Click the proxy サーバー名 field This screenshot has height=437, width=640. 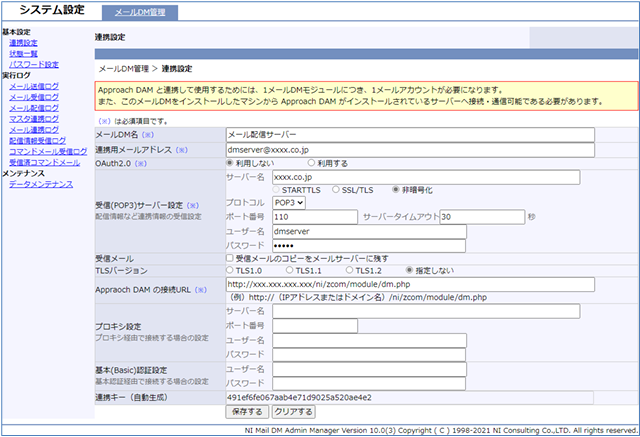tap(426, 311)
